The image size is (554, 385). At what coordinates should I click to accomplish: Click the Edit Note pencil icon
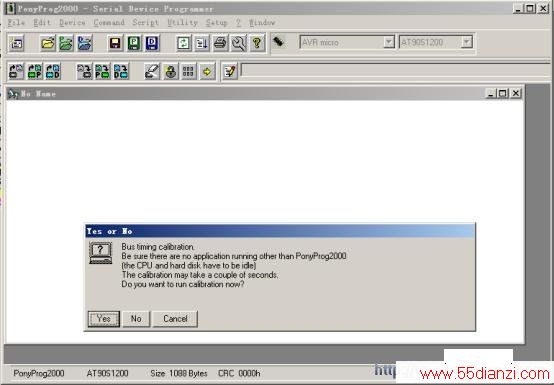pos(230,71)
